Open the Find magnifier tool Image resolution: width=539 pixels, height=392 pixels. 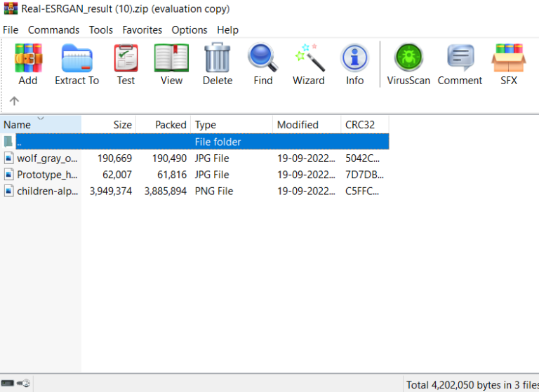[263, 63]
